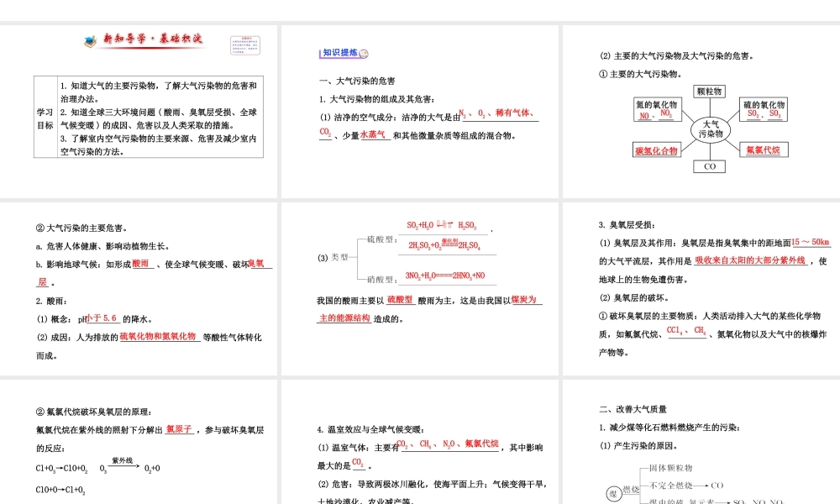
Task: Open the 新知导学·基础积淀 title slide thumbnail
Action: [139, 112]
